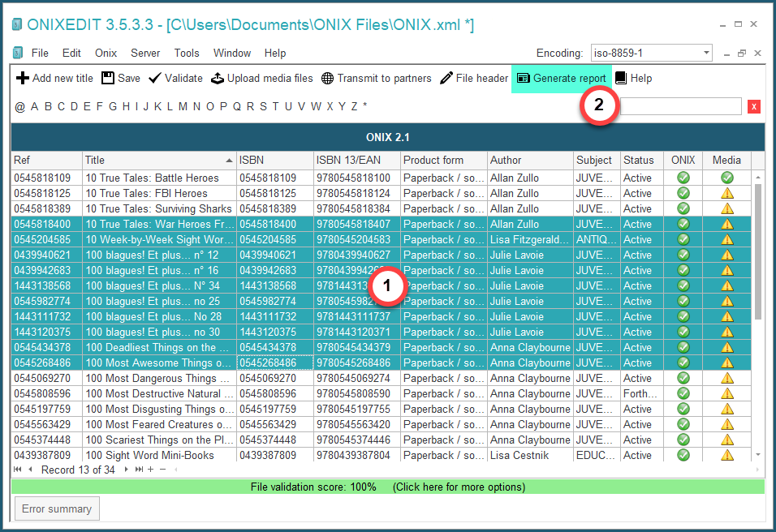Click the Generate report icon
Viewport: 776px width, 532px height.
click(x=523, y=78)
